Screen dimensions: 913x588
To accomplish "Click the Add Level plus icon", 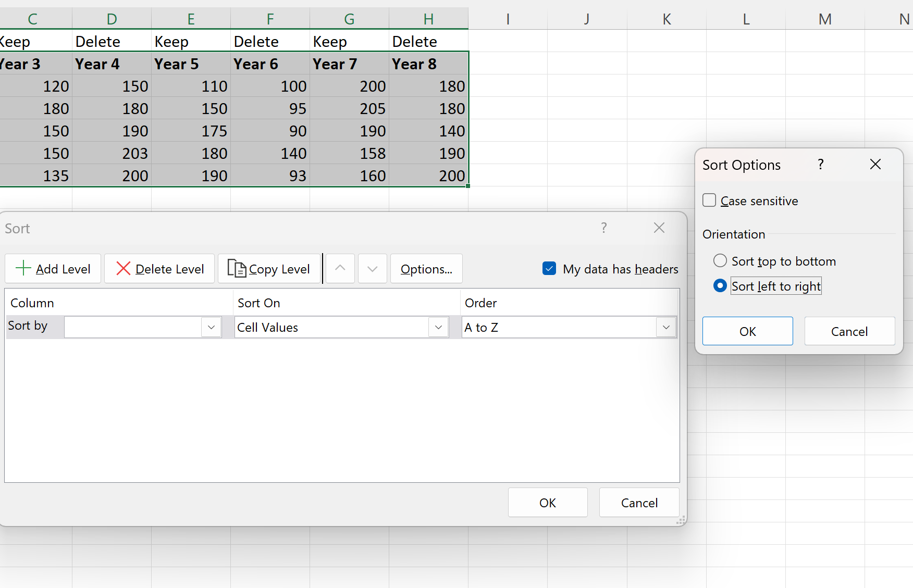I will [23, 268].
